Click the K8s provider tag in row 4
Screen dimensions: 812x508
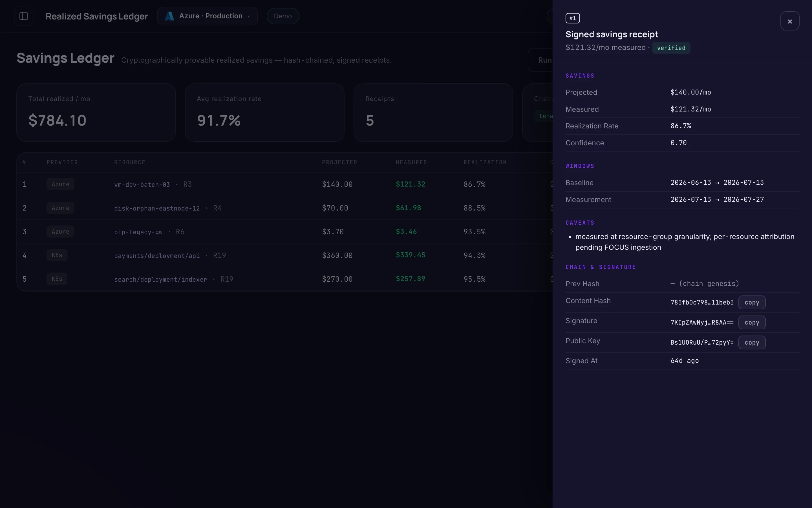[x=57, y=255]
